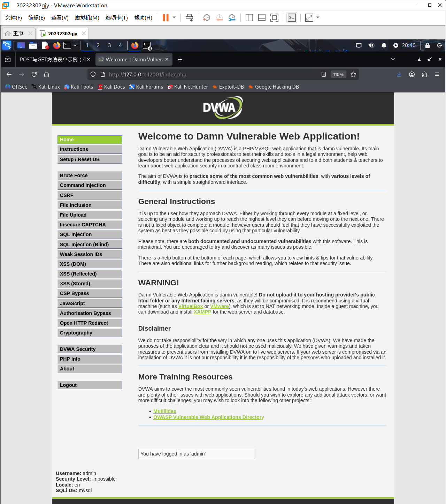This screenshot has height=504, width=446.
Task: Toggle the thumbnail bar icon in VMware toolbar
Action: 262,18
